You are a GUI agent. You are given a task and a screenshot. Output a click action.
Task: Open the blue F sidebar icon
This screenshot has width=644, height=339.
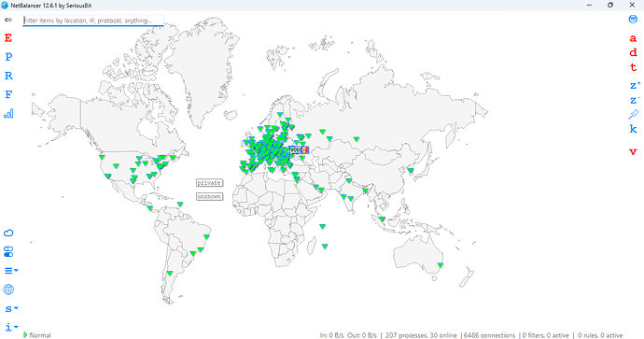click(8, 94)
